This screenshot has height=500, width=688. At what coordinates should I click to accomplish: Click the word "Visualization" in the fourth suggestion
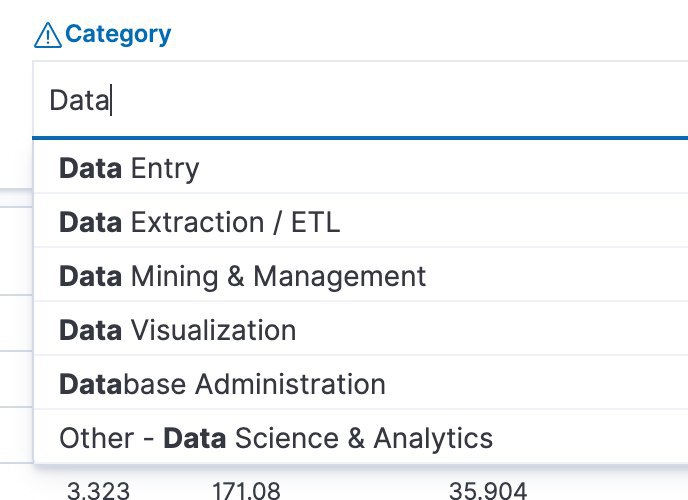point(214,330)
